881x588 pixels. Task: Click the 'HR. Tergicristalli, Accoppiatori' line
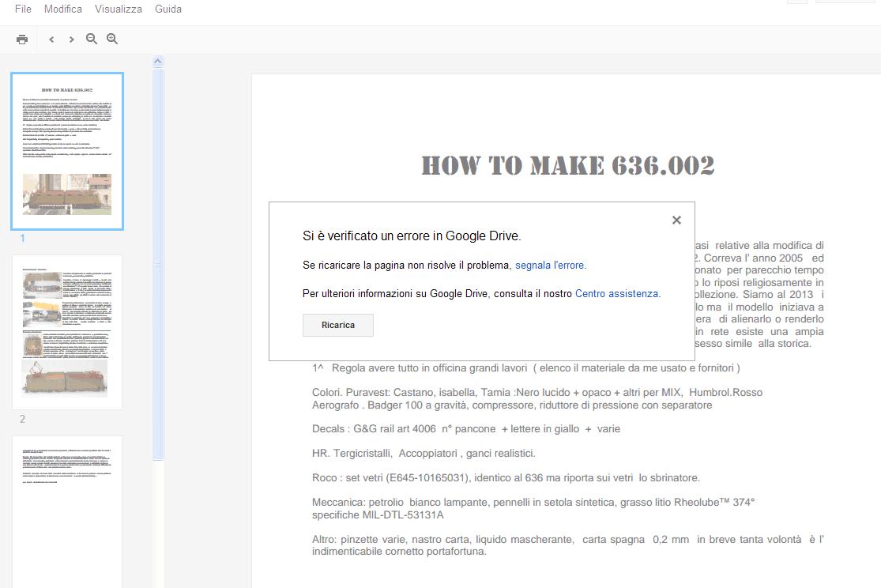(424, 453)
